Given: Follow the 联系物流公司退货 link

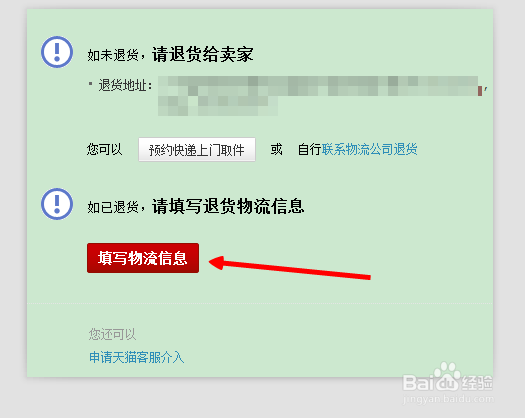Looking at the screenshot, I should coord(370,149).
